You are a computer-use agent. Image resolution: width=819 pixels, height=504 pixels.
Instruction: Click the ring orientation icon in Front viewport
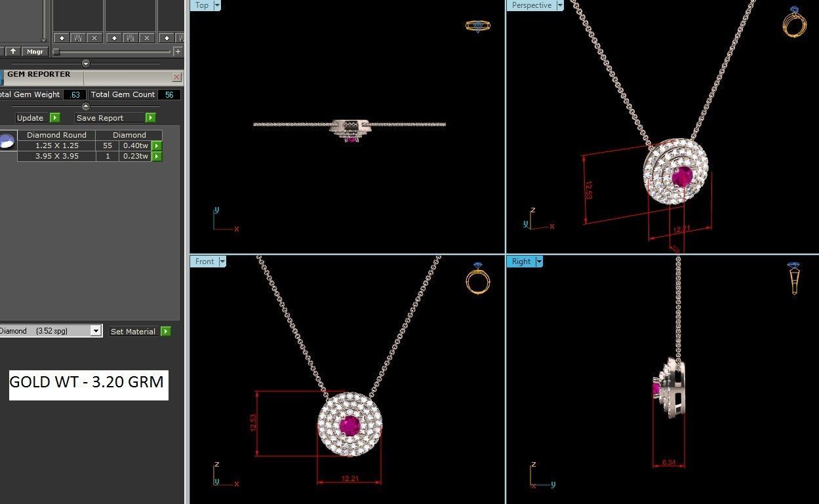coord(477,279)
